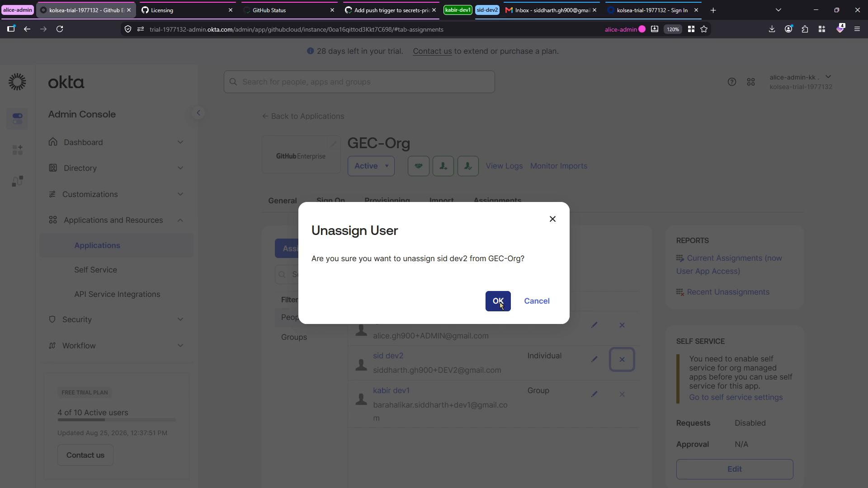Confirm unassign with OK button

point(498,301)
